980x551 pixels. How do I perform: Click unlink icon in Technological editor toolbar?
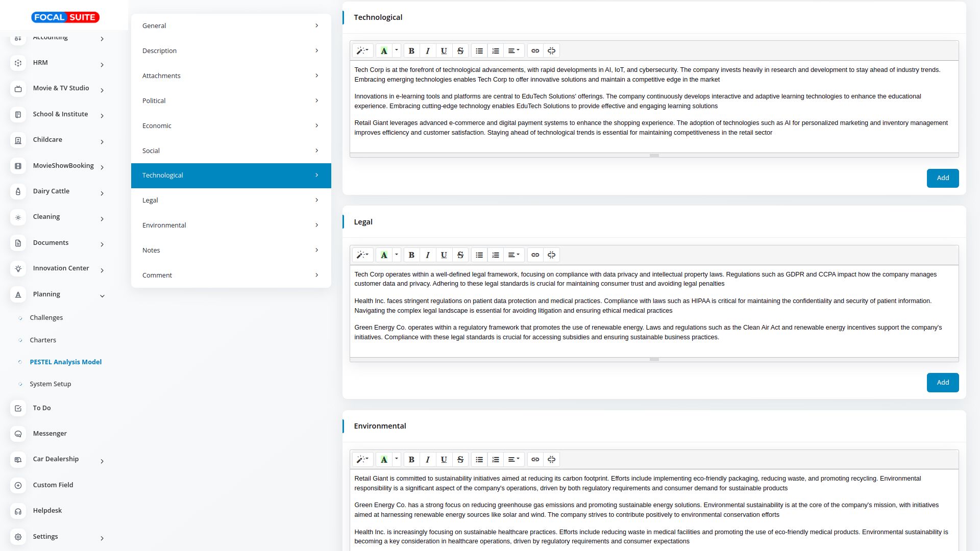click(x=551, y=51)
